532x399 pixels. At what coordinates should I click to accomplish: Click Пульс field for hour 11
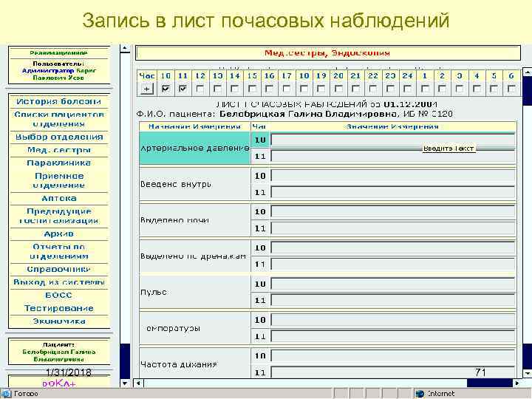point(393,300)
